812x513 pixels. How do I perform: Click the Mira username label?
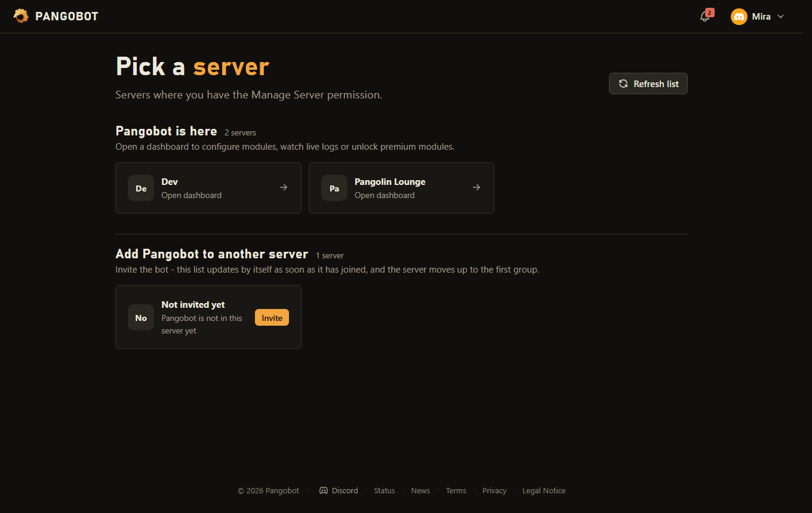(761, 17)
